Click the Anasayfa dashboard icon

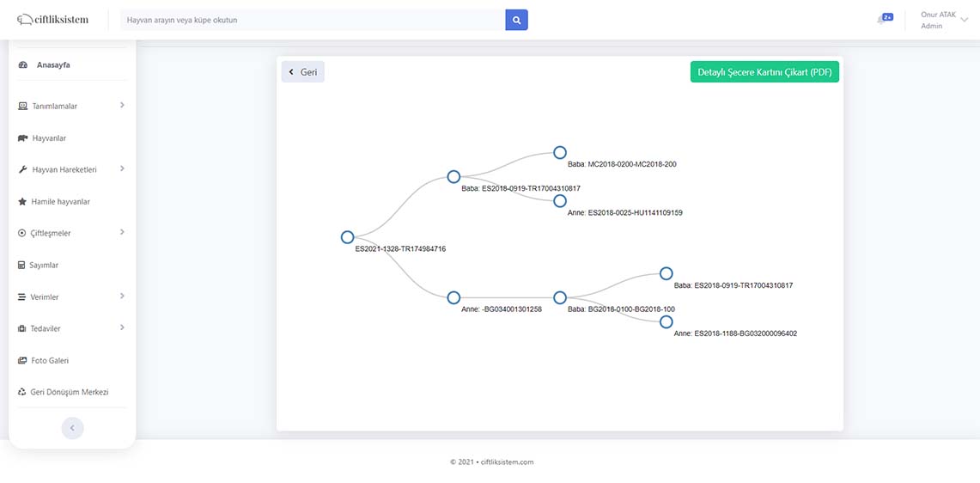(x=23, y=65)
